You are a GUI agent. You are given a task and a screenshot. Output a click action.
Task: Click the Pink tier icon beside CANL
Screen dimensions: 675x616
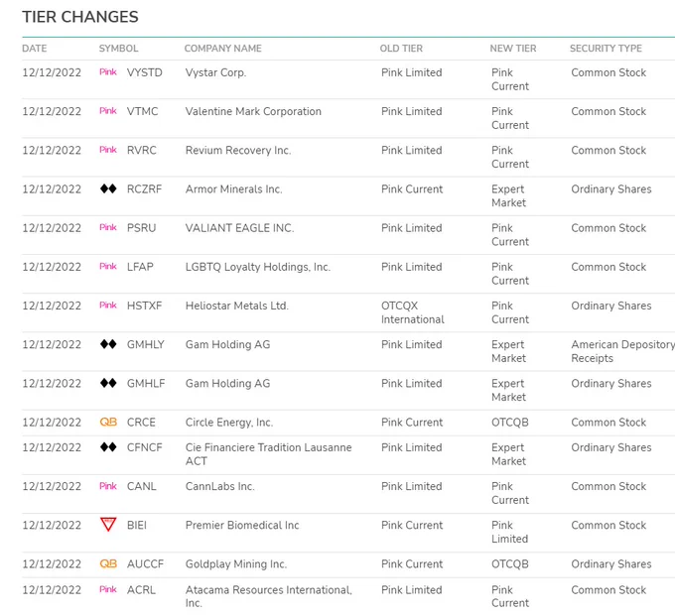tap(108, 486)
